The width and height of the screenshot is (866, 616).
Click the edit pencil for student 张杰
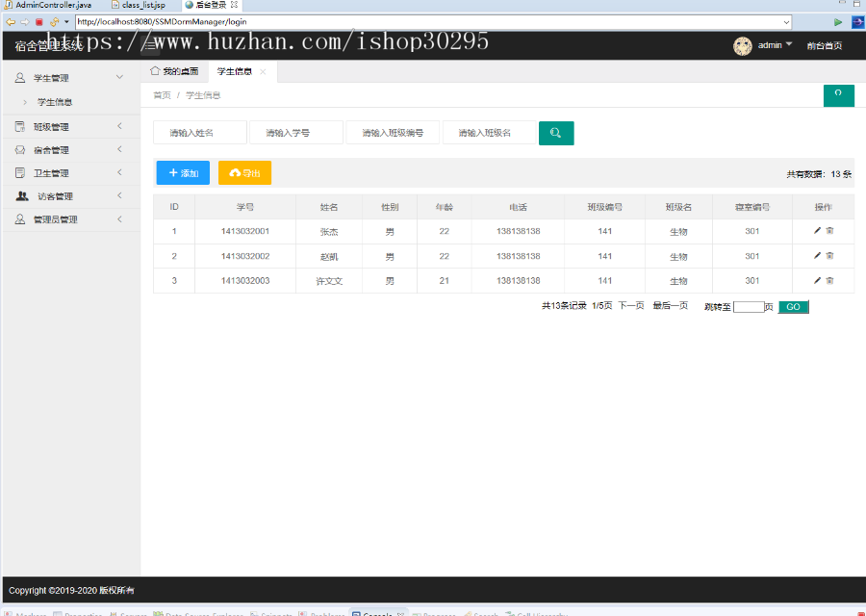[x=817, y=231]
